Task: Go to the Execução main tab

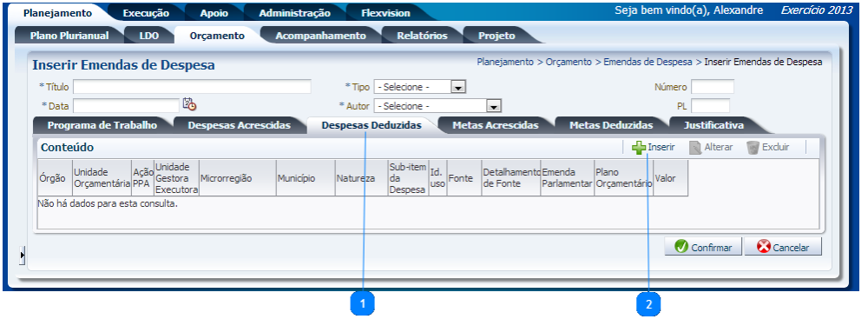Action: tap(146, 13)
